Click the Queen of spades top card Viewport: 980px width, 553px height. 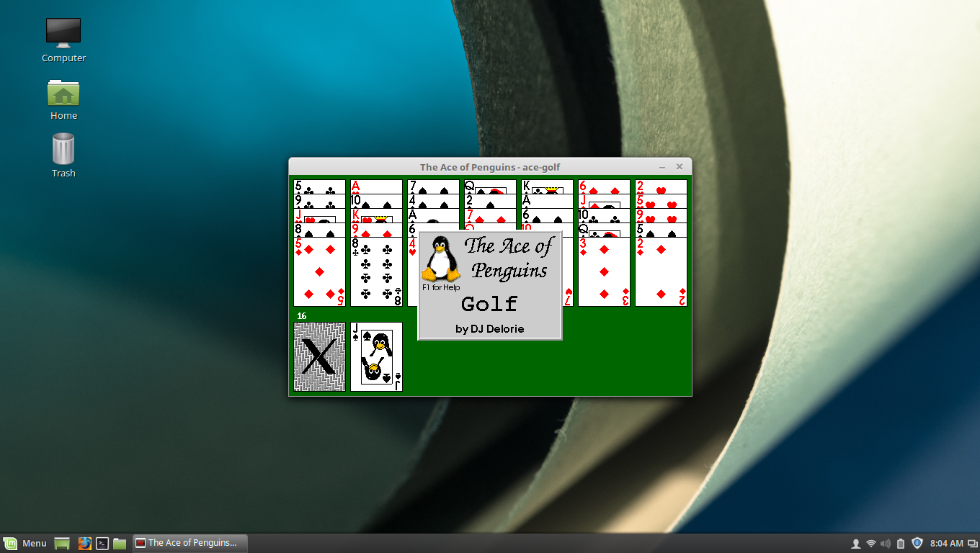pos(490,186)
